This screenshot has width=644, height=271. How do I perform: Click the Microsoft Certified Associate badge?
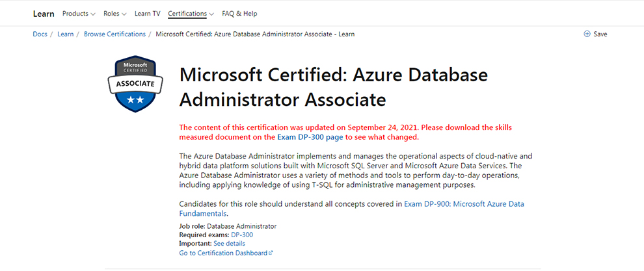pyautogui.click(x=135, y=84)
